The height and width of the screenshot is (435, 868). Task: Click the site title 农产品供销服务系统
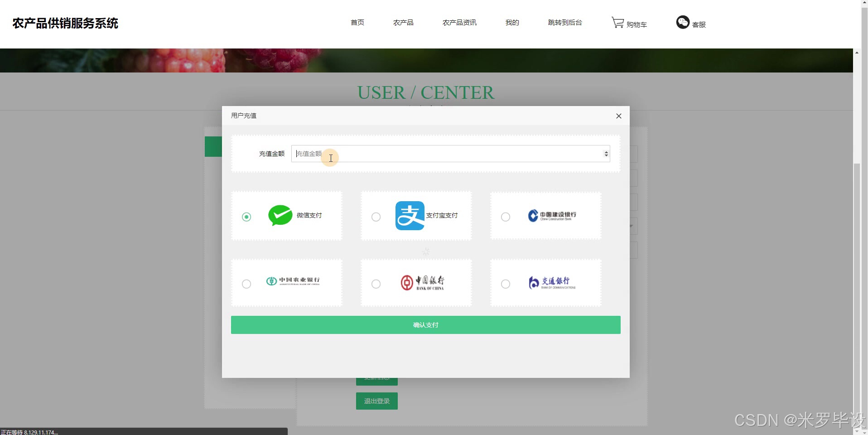[x=65, y=23]
